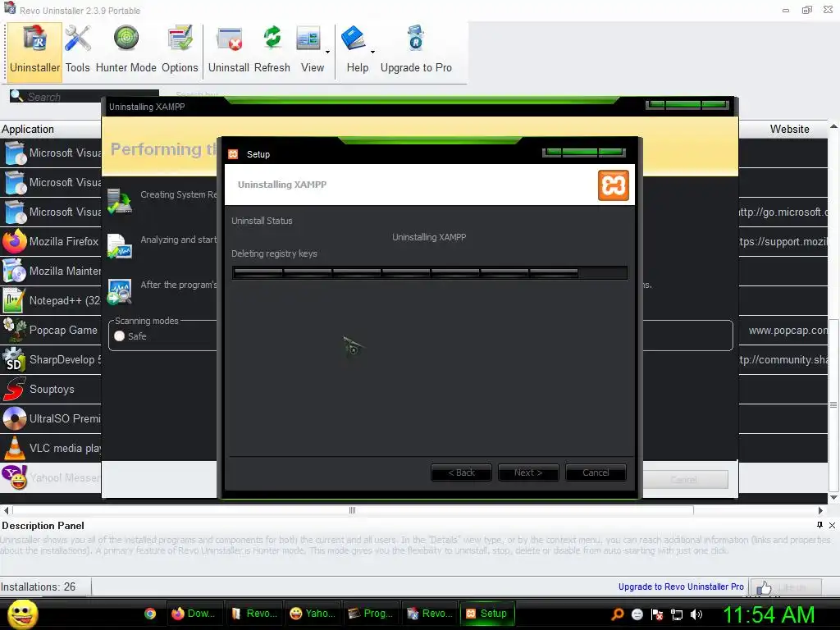
Task: Select the Notepad++ entry icon
Action: point(13,300)
